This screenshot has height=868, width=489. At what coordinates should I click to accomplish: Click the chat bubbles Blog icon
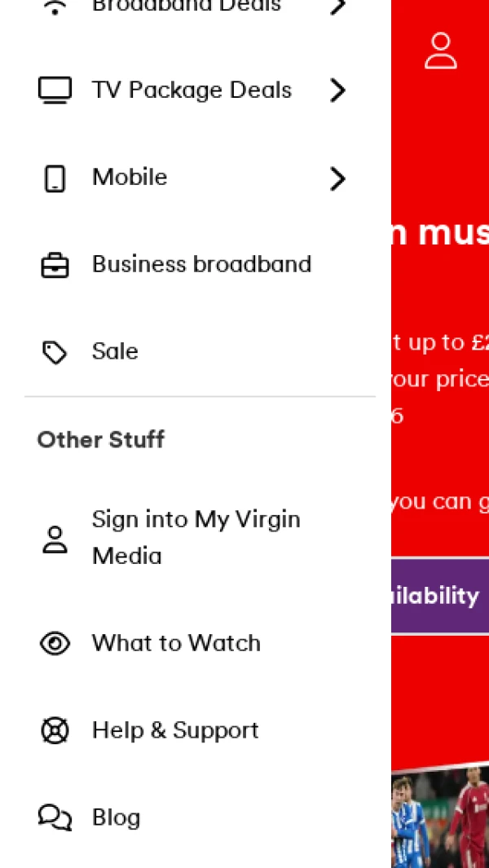pos(55,817)
